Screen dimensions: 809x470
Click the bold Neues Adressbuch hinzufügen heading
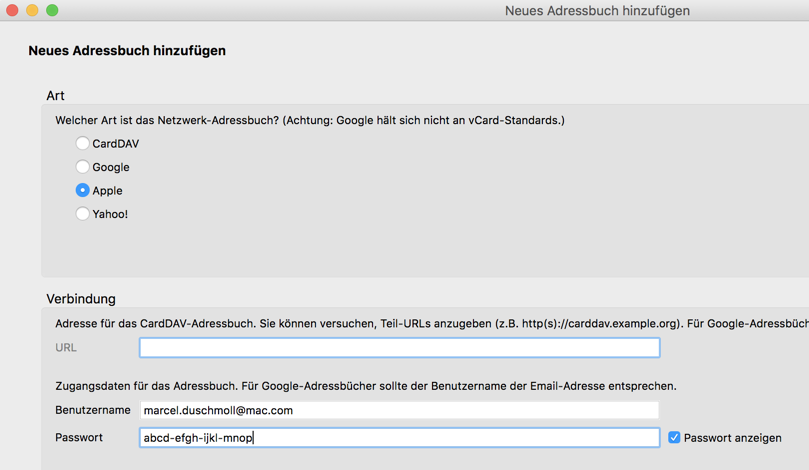127,51
